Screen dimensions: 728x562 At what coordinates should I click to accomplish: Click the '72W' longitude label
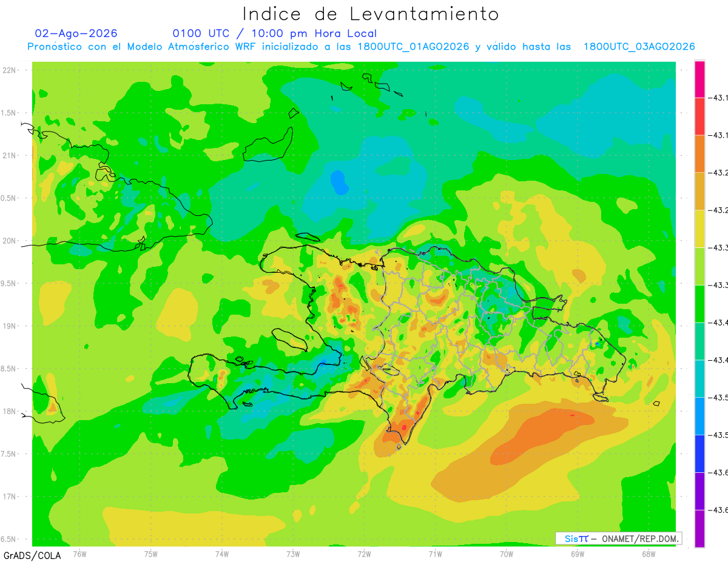tap(364, 554)
